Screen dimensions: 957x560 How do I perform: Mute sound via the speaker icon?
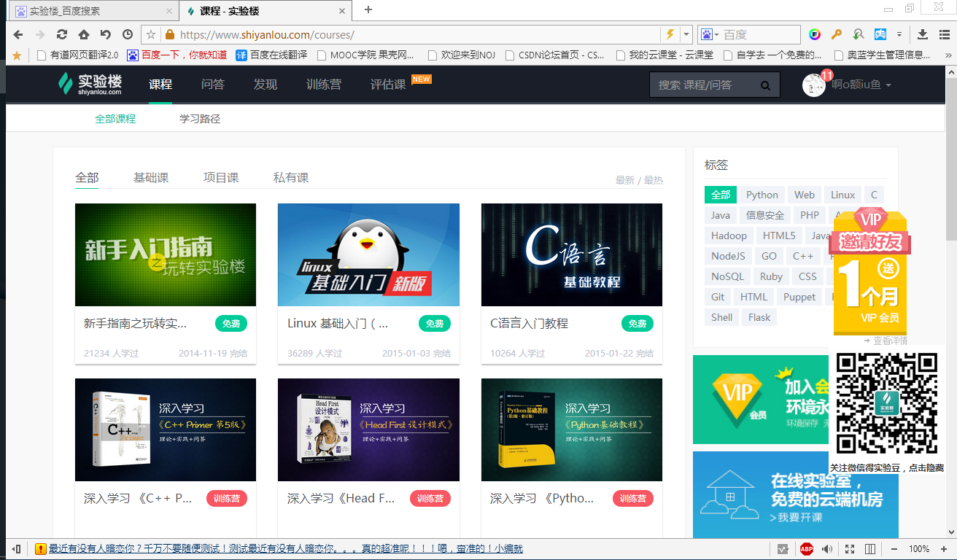pos(827,549)
